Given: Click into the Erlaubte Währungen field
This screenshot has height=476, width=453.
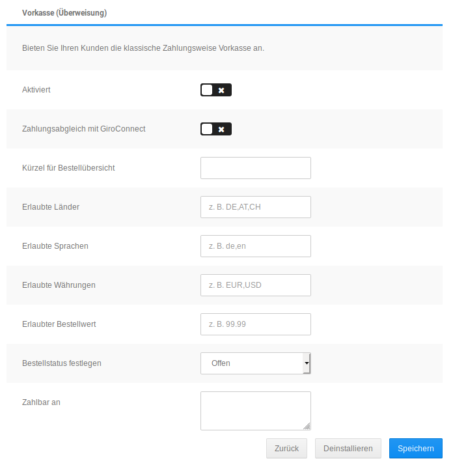Looking at the screenshot, I should (255, 285).
